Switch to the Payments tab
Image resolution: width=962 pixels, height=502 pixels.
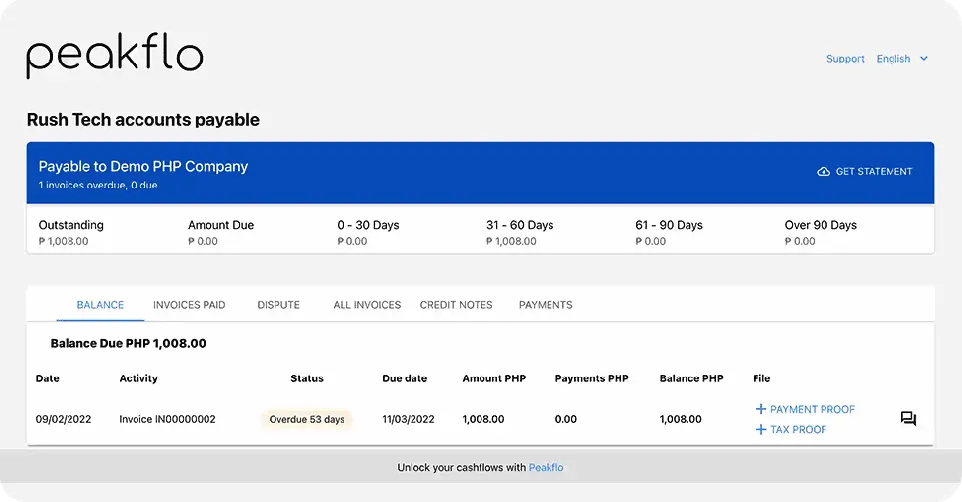coord(545,305)
